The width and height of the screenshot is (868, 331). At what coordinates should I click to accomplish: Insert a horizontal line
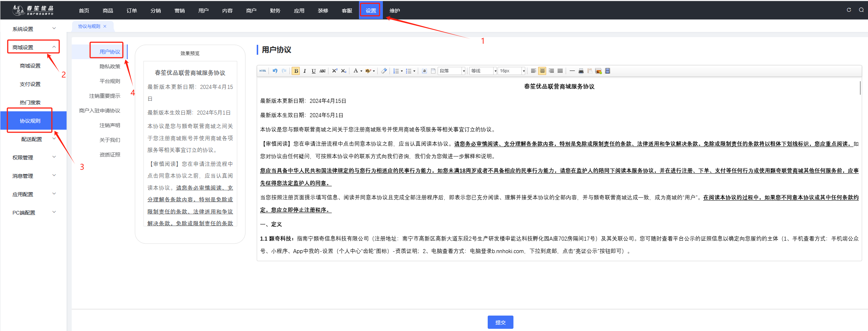point(572,71)
